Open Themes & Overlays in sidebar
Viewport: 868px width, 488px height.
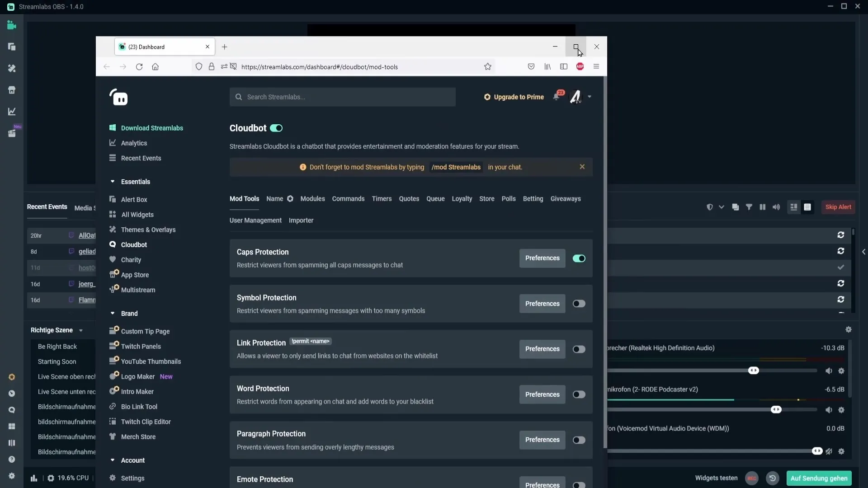(148, 230)
